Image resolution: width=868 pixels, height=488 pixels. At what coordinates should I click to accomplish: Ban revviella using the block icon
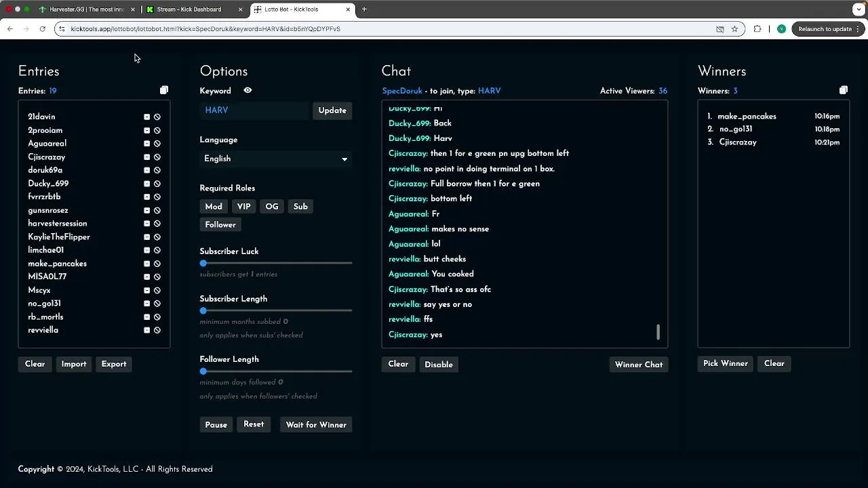point(157,330)
